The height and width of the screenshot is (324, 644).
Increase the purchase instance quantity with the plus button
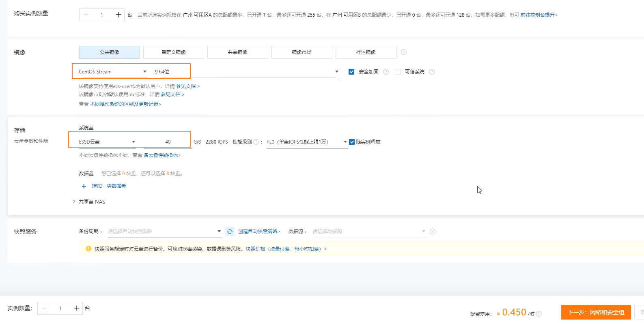[118, 15]
